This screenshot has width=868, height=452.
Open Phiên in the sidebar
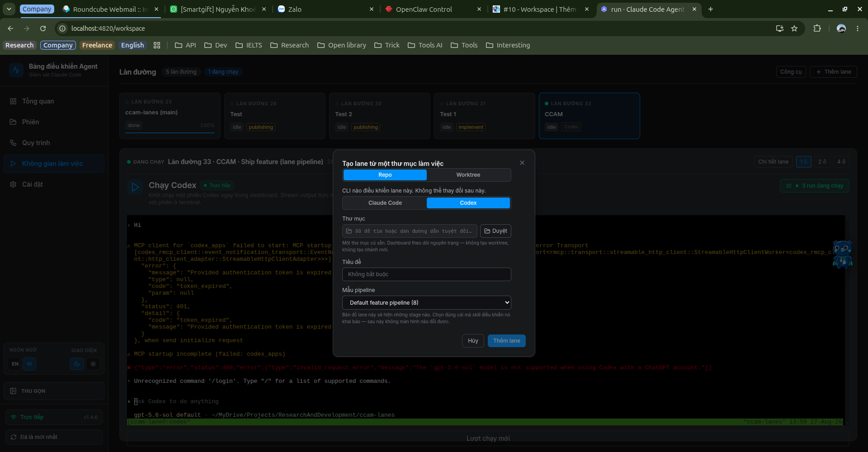point(54,122)
